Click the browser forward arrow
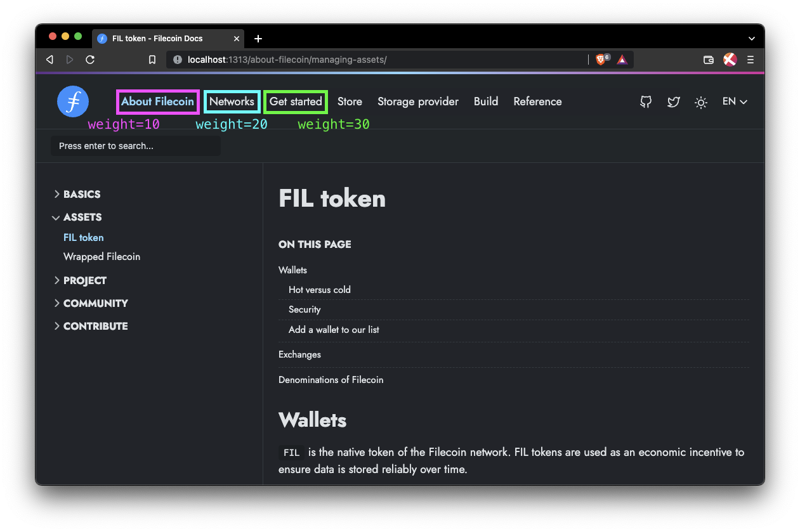The height and width of the screenshot is (532, 800). pos(70,60)
